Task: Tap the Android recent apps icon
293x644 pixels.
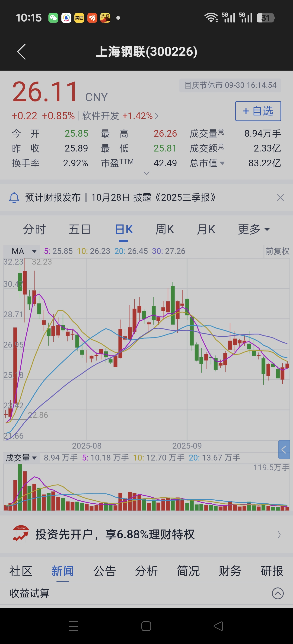Action: (x=73, y=626)
